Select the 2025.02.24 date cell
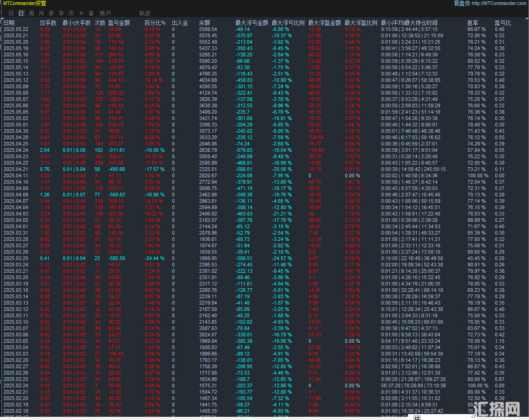This screenshot has height=420, width=529. coord(16,385)
